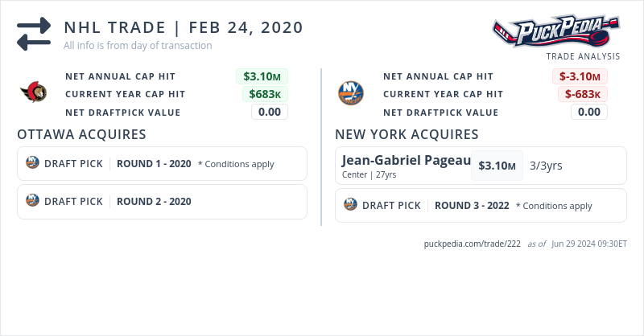
Task: Click the New York Islanders team logo
Action: point(351,92)
